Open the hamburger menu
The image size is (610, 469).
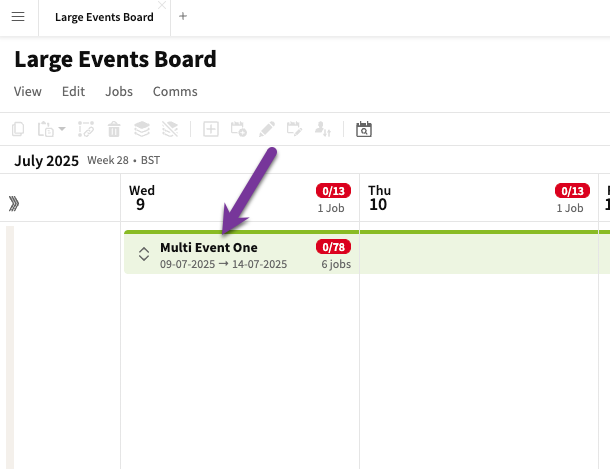point(18,16)
